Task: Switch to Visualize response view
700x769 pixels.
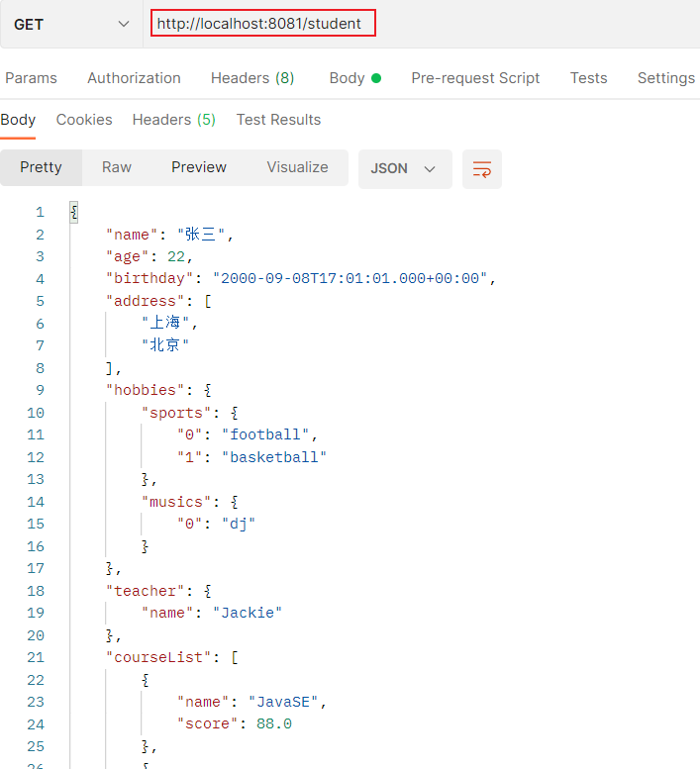Action: [297, 167]
